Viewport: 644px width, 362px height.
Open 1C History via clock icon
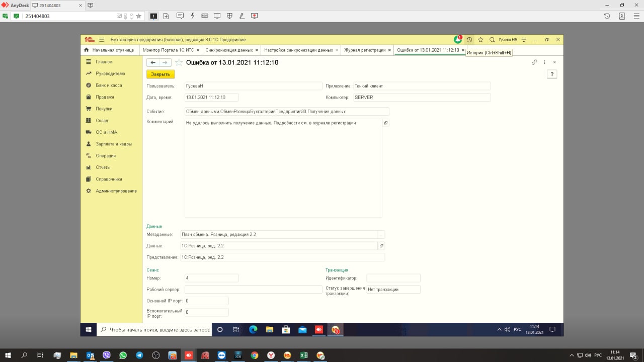click(469, 40)
